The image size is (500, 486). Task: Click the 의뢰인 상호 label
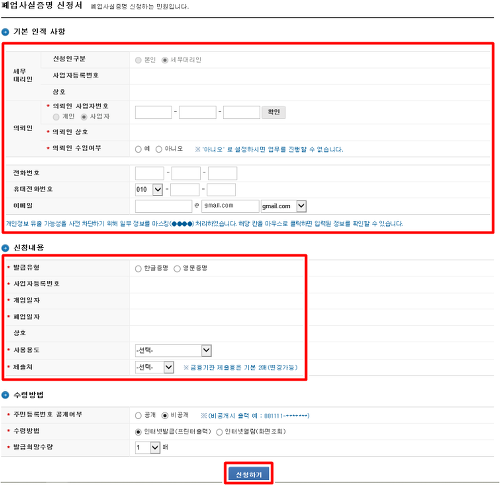(70, 132)
